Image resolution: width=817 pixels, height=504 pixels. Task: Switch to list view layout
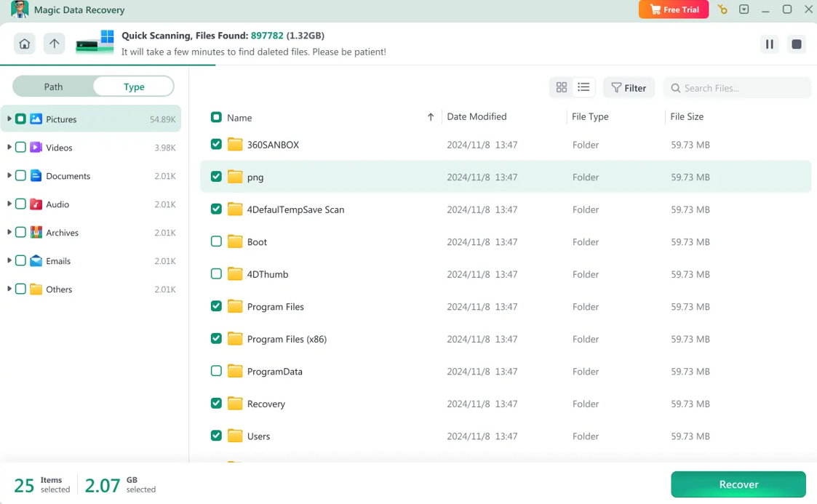(583, 88)
